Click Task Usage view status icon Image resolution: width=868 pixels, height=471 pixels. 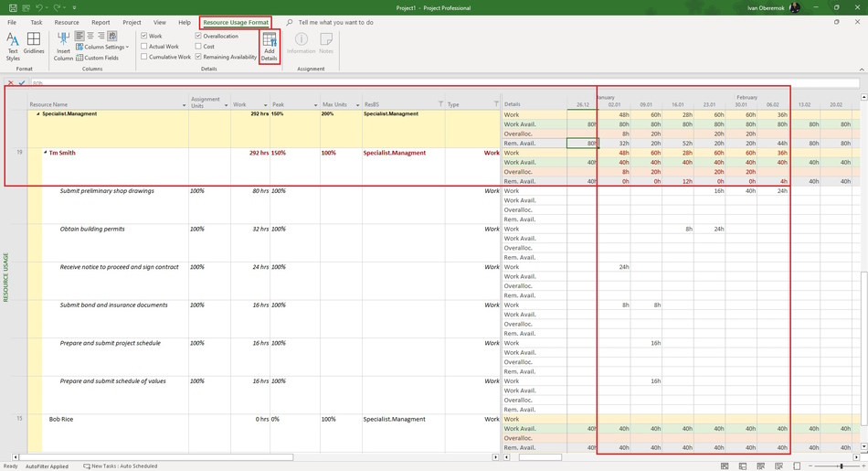pos(742,466)
